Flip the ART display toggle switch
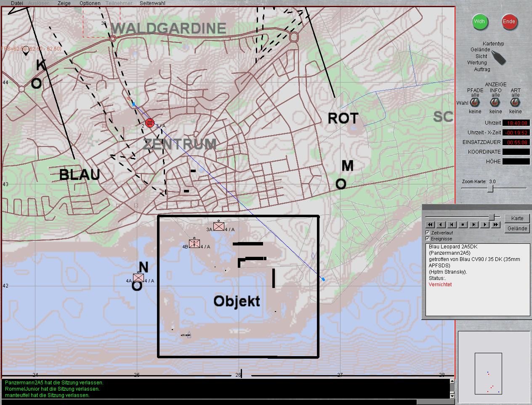 pos(515,103)
